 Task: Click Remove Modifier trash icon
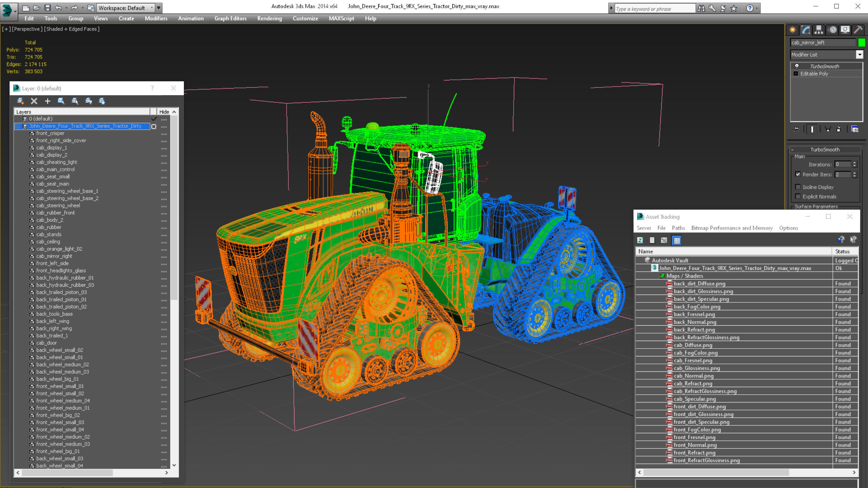[839, 129]
